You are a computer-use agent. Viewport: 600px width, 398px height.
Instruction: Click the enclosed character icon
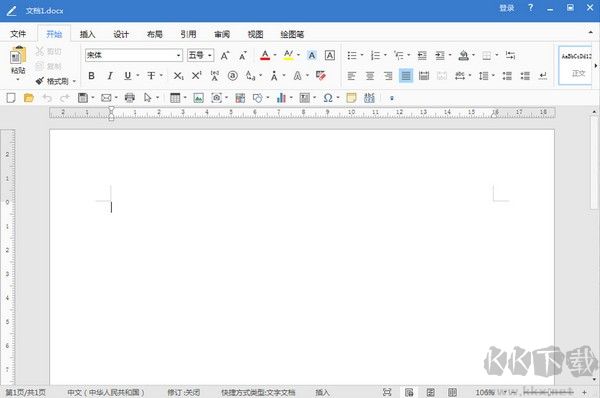click(x=233, y=76)
